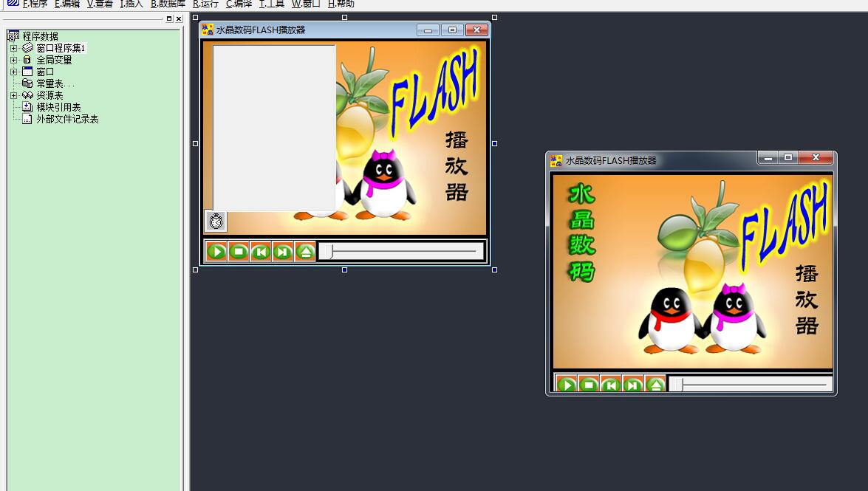
Task: Click the minimize button on the designer form
Action: pos(428,30)
